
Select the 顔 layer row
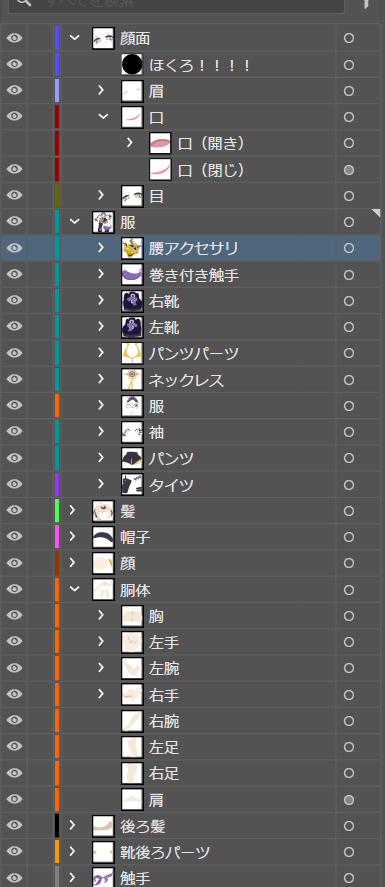(191, 563)
